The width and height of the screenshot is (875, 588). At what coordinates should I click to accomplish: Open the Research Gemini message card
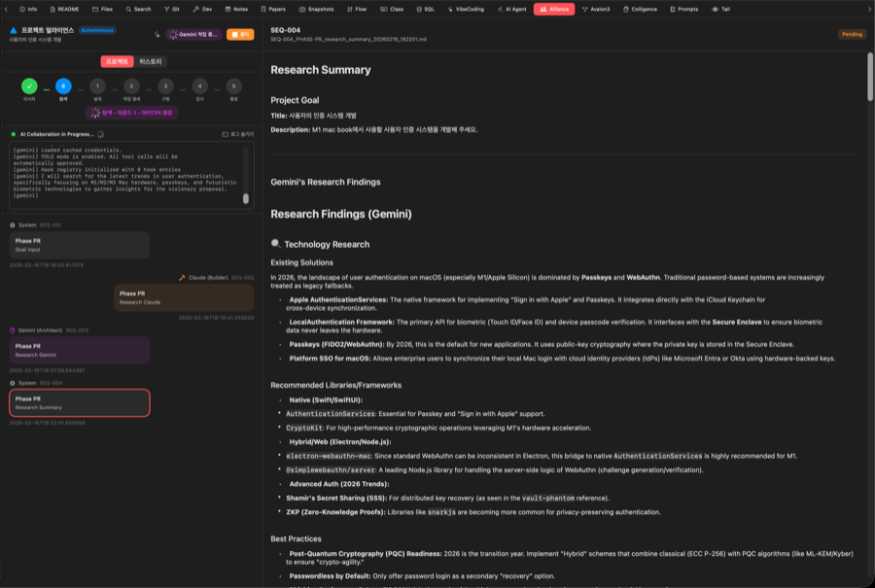[80, 350]
